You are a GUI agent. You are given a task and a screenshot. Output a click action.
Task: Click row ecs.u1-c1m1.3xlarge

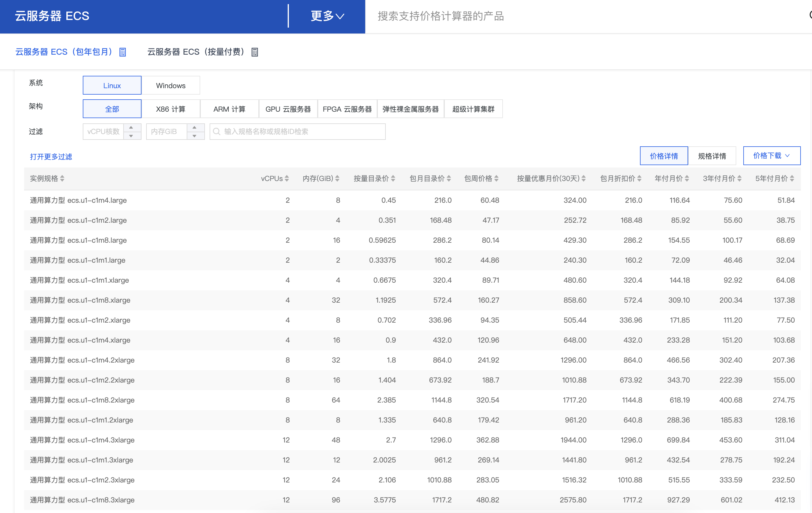(x=412, y=460)
